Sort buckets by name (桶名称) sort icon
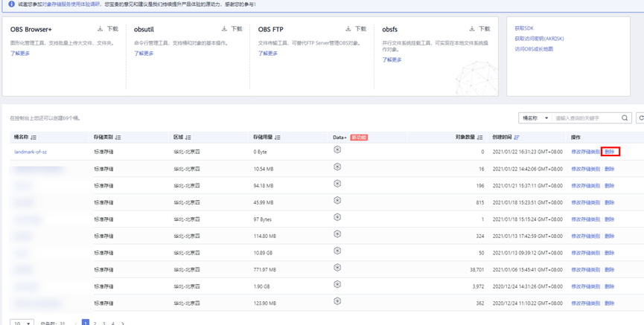The width and height of the screenshot is (644, 325). [34, 138]
